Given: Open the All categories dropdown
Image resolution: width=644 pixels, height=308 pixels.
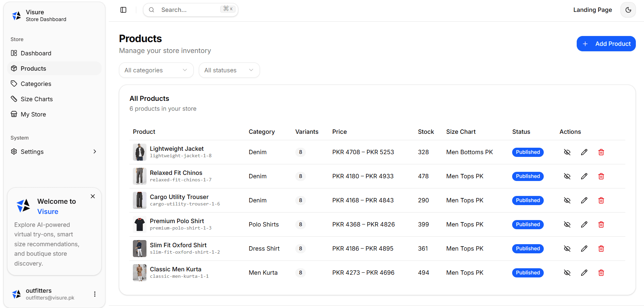Looking at the screenshot, I should pos(156,70).
